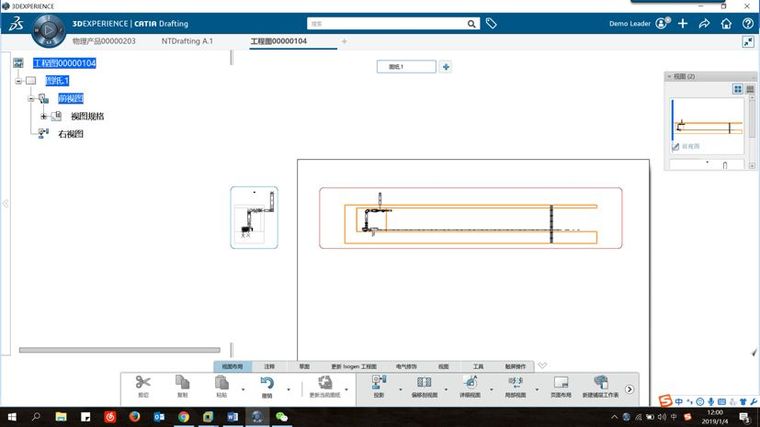Click the search magnifier icon
The image size is (760, 427).
click(x=471, y=24)
